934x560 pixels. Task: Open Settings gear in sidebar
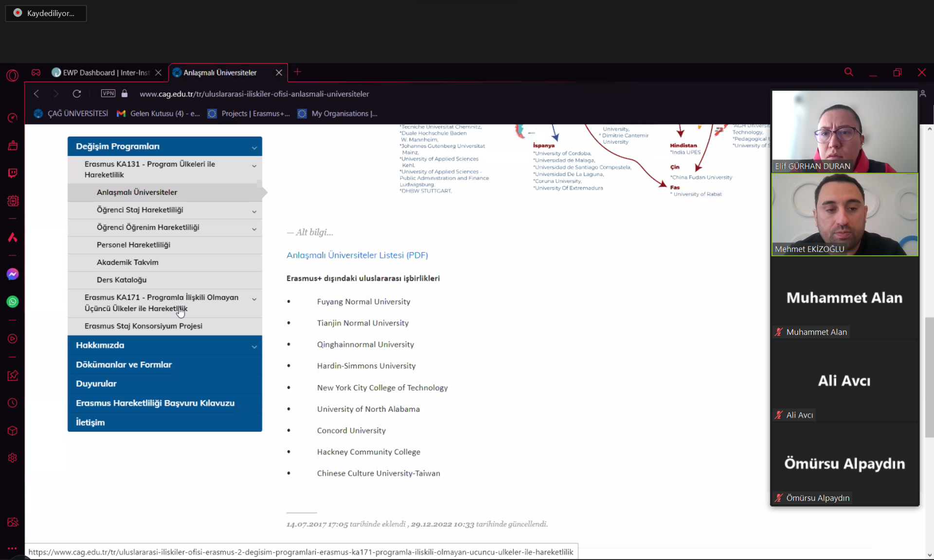pos(13,458)
